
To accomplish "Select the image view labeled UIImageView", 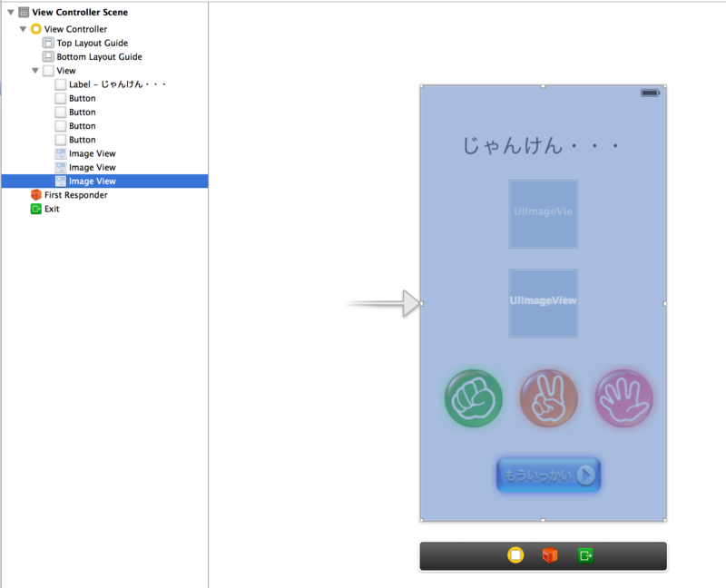I will point(543,303).
